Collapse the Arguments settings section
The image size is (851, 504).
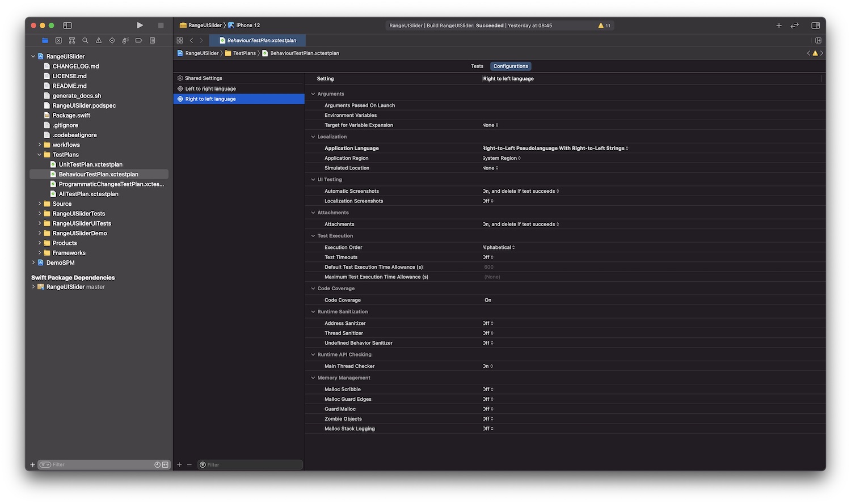click(313, 94)
